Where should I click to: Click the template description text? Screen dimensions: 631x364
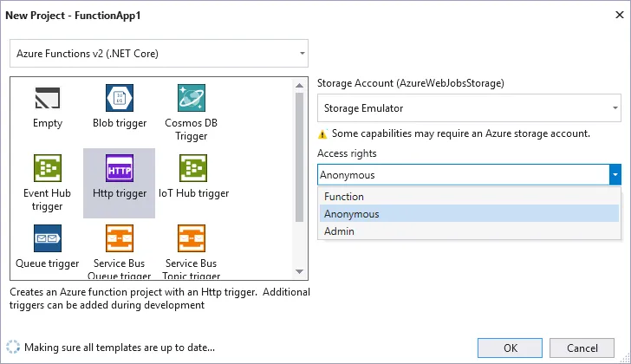(159, 298)
